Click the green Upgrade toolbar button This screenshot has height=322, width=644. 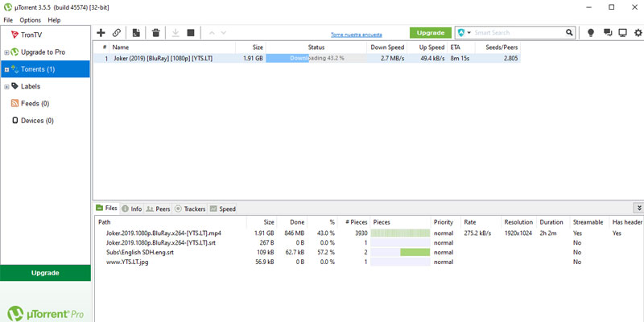pyautogui.click(x=431, y=33)
